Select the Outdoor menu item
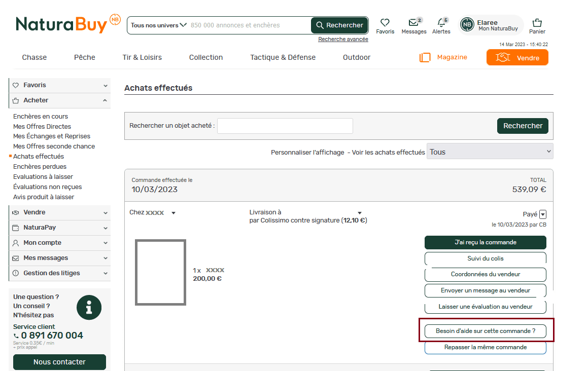 click(356, 57)
